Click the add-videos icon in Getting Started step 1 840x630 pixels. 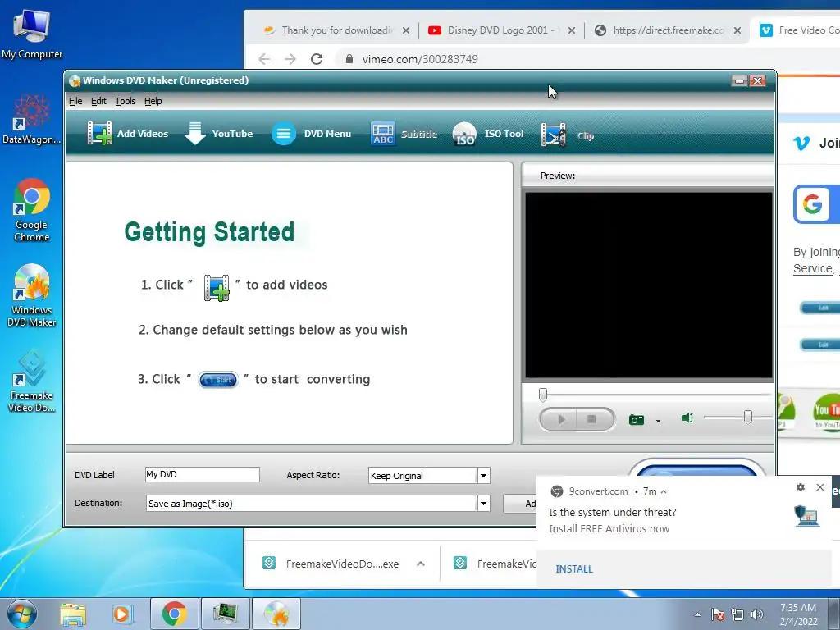[x=217, y=288]
